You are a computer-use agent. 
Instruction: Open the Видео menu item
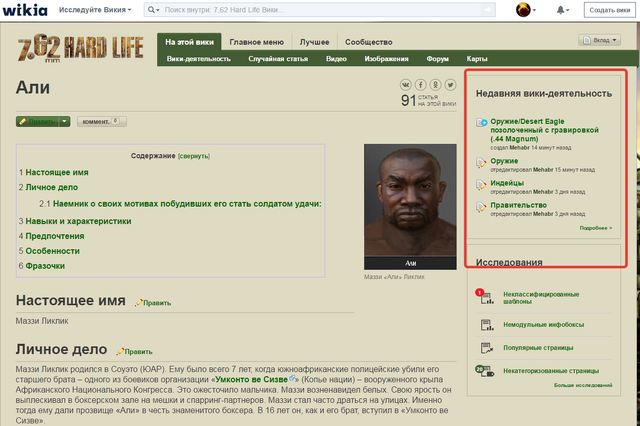(x=336, y=59)
